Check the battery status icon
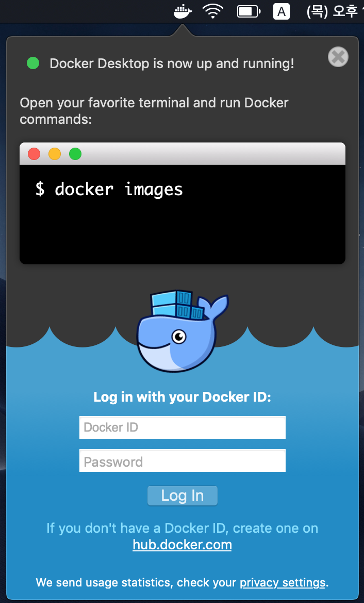The image size is (364, 603). [x=249, y=11]
